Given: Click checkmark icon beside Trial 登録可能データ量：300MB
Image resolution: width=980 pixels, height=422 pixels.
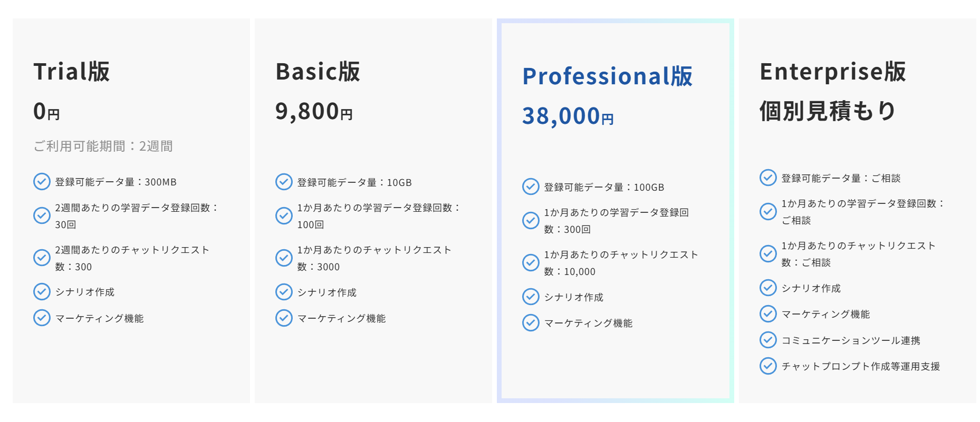Looking at the screenshot, I should [42, 181].
